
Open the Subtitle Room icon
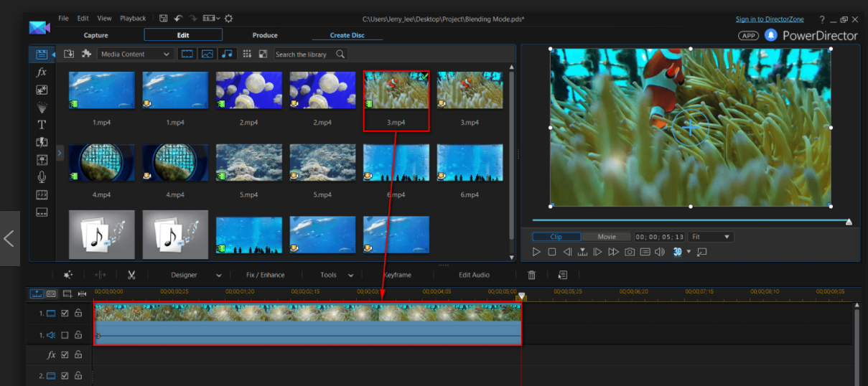pyautogui.click(x=42, y=212)
